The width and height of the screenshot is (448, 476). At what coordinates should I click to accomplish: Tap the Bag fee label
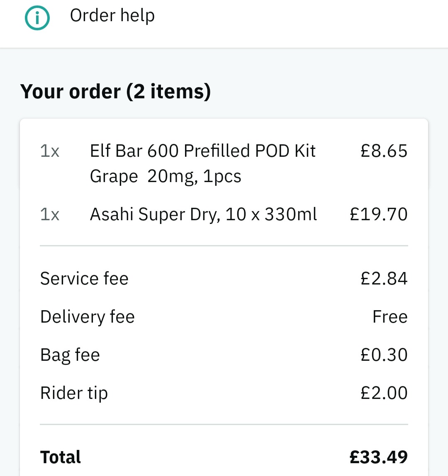click(x=70, y=355)
